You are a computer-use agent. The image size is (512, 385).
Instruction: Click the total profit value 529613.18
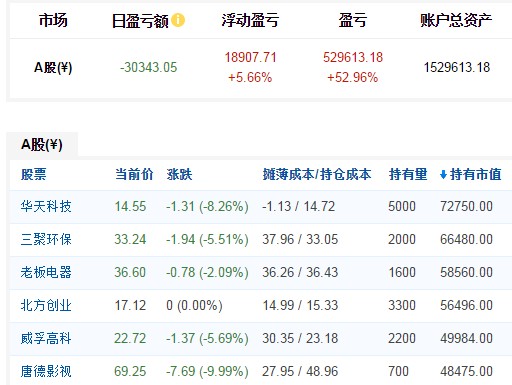pos(353,57)
